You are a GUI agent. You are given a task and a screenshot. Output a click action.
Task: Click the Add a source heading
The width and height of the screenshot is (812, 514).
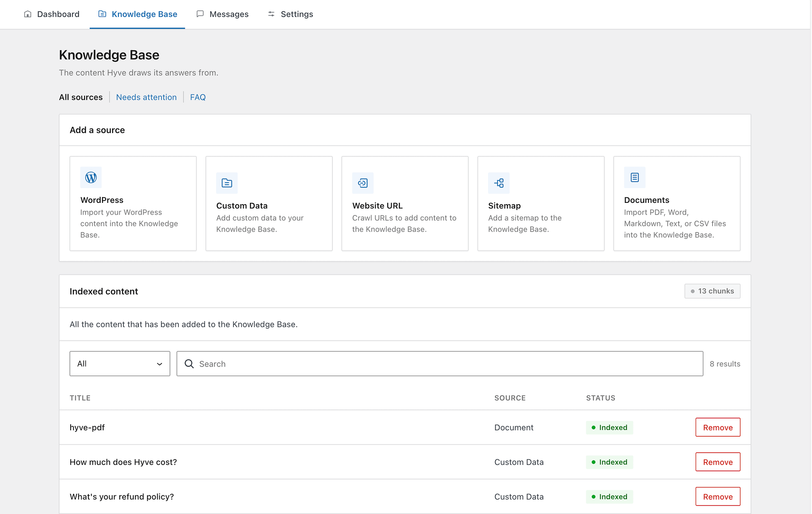97,130
